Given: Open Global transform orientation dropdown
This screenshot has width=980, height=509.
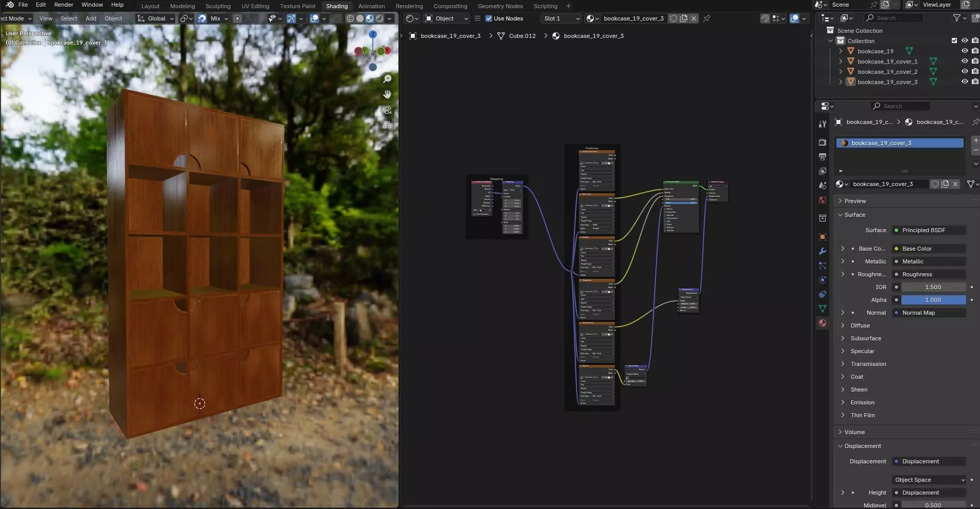Looking at the screenshot, I should [156, 18].
